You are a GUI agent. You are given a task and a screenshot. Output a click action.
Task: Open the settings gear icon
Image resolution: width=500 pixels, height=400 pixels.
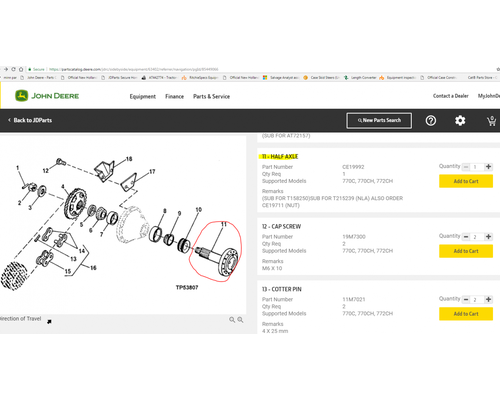coord(460,120)
